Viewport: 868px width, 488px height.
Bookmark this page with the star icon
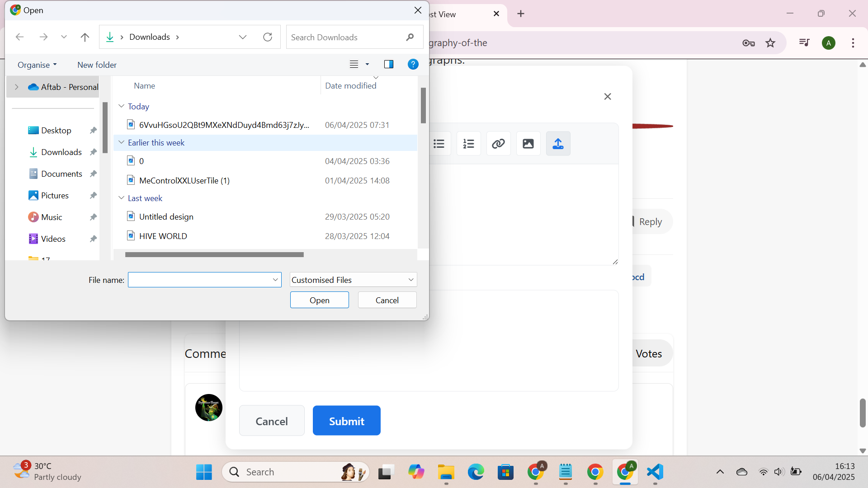(x=770, y=43)
